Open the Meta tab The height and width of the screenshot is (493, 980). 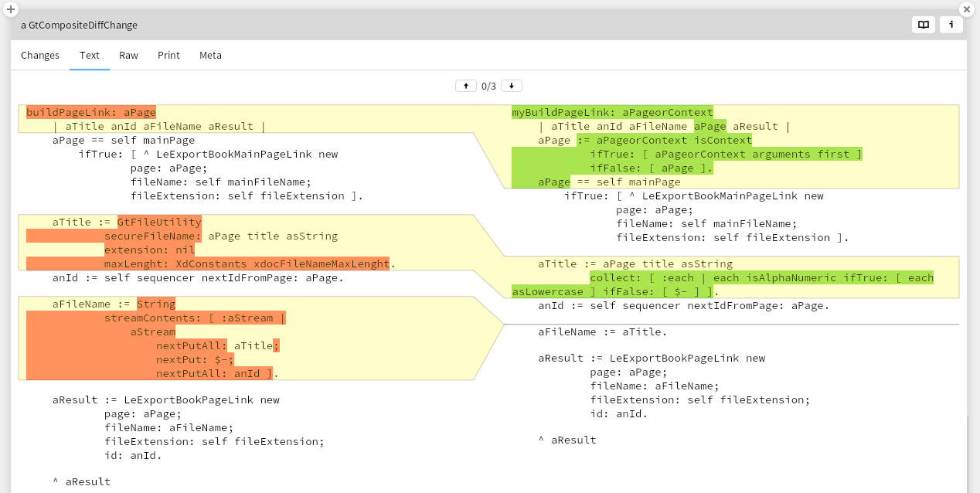pyautogui.click(x=210, y=55)
